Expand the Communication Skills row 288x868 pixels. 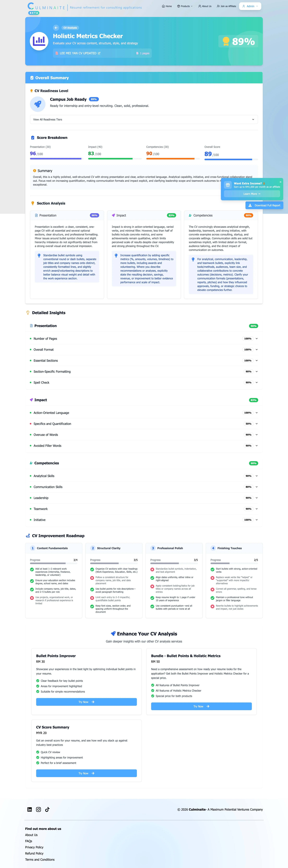pyautogui.click(x=144, y=487)
